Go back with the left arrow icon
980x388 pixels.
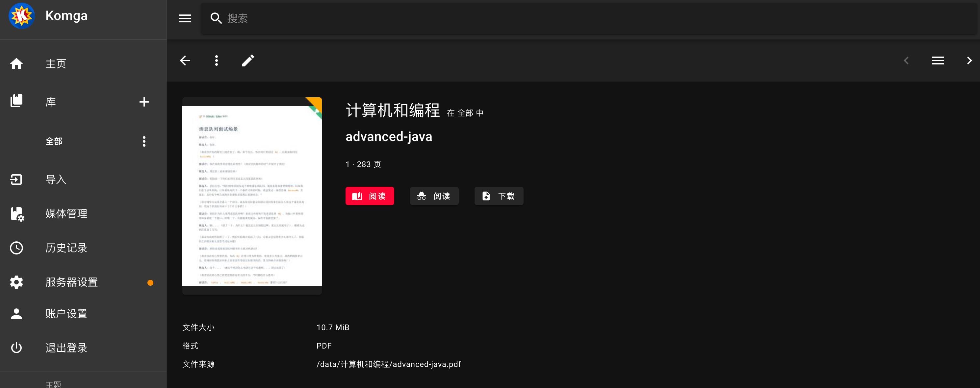click(x=185, y=61)
